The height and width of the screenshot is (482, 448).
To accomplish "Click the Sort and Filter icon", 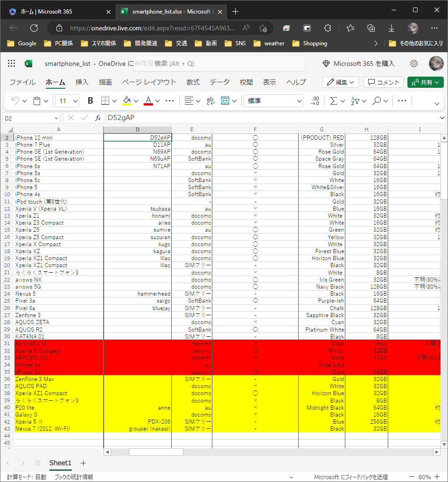I will [355, 100].
